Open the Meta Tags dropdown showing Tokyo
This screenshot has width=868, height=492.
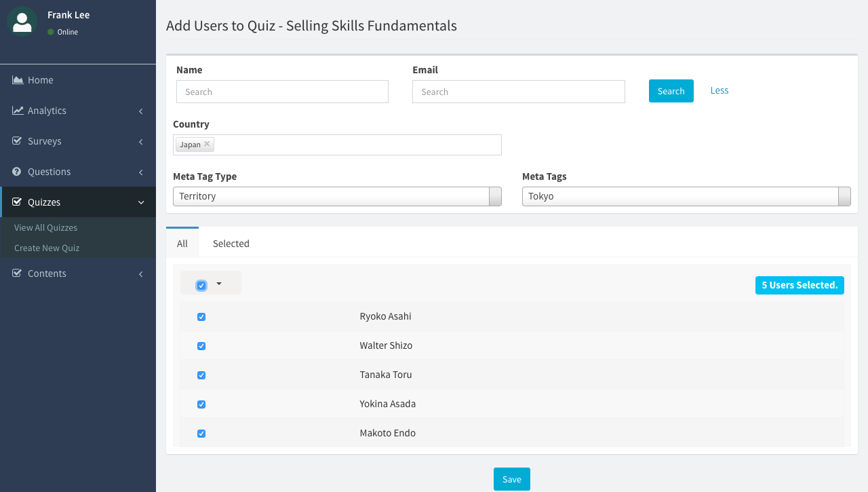[x=686, y=196]
